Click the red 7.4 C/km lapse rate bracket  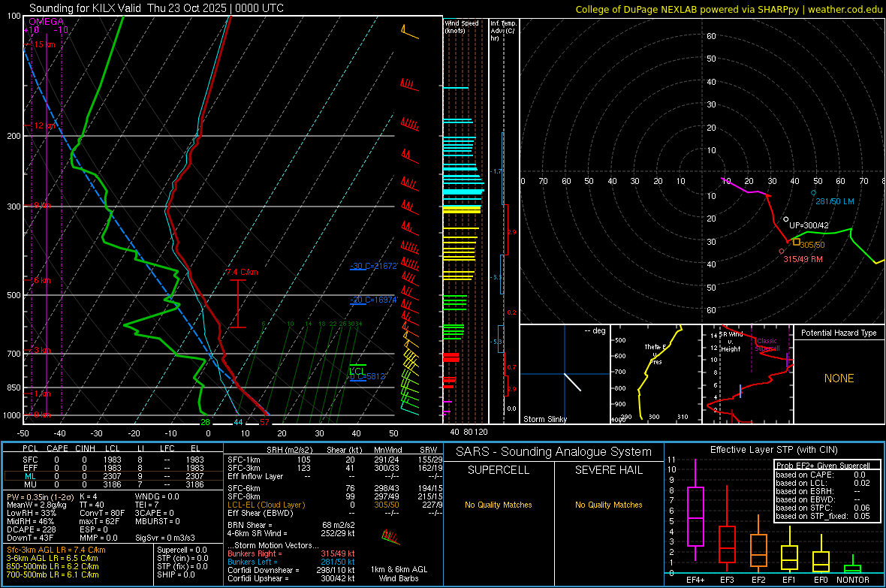pyautogui.click(x=238, y=303)
